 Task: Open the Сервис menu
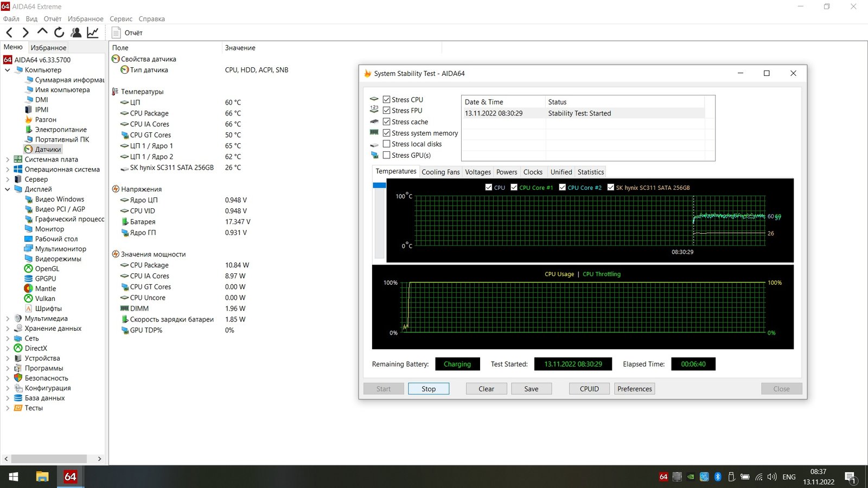click(121, 19)
